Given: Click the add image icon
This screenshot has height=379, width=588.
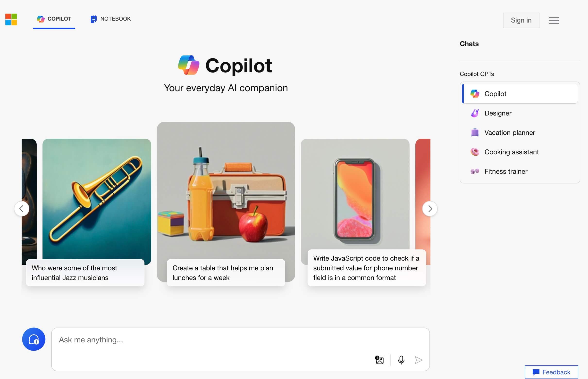Looking at the screenshot, I should (x=379, y=360).
